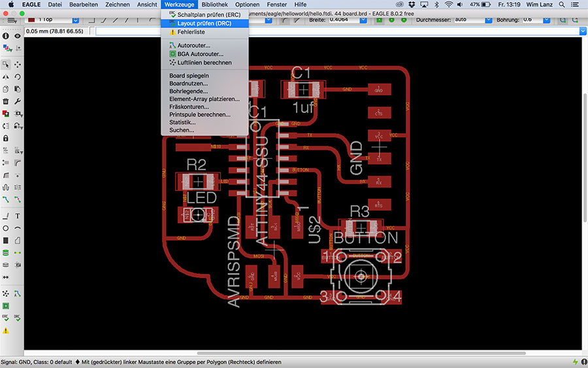Expand the command line history dropdown
Image resolution: width=588 pixels, height=368 pixels.
[x=583, y=31]
